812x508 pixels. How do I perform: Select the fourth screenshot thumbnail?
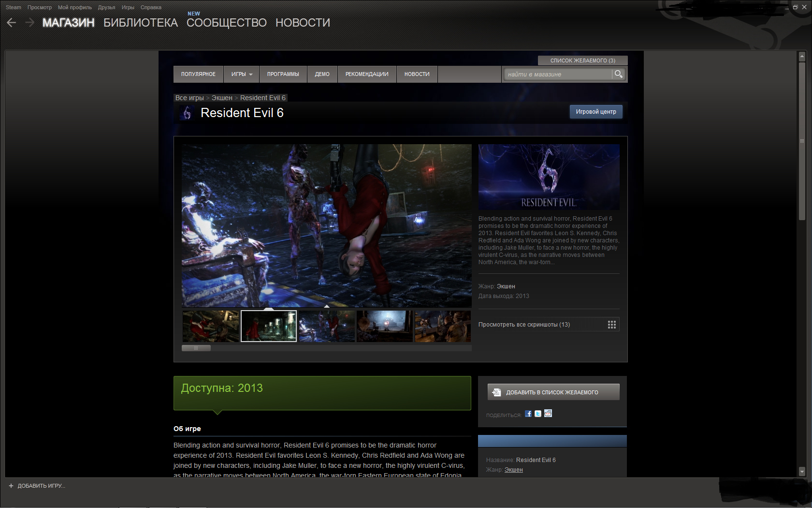point(385,326)
